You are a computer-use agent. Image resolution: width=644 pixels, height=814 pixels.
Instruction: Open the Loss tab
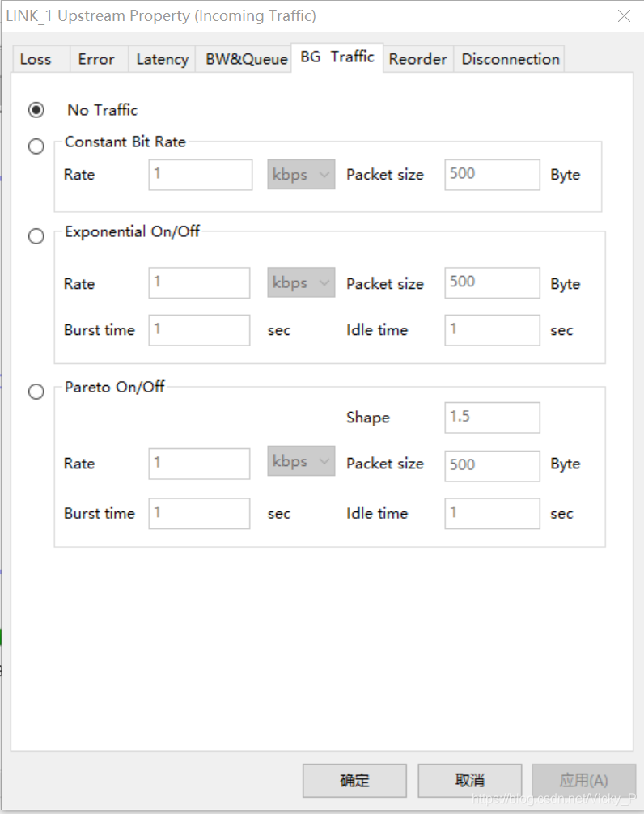coord(41,59)
